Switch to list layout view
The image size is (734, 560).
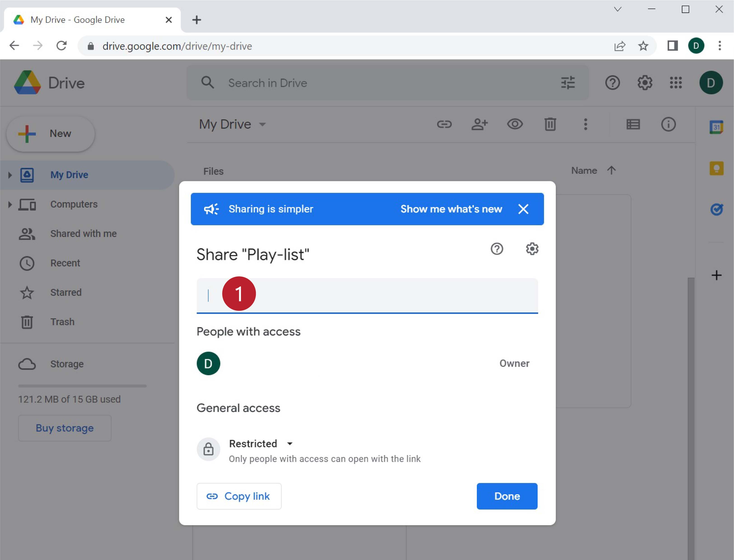633,124
